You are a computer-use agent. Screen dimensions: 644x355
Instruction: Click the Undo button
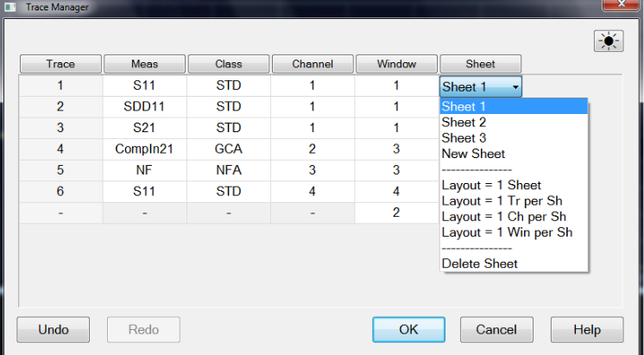coord(53,330)
